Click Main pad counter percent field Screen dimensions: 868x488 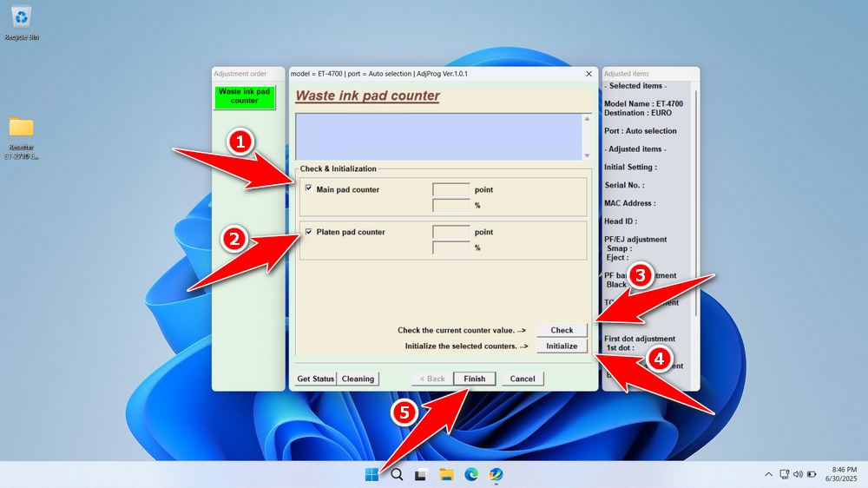point(451,206)
